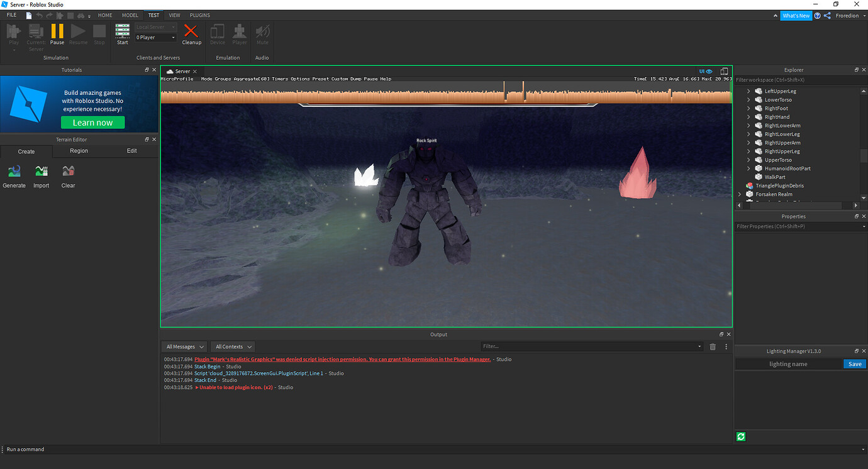This screenshot has height=469, width=868.
Task: Toggle UI visibility with the eye icon
Action: (x=708, y=71)
